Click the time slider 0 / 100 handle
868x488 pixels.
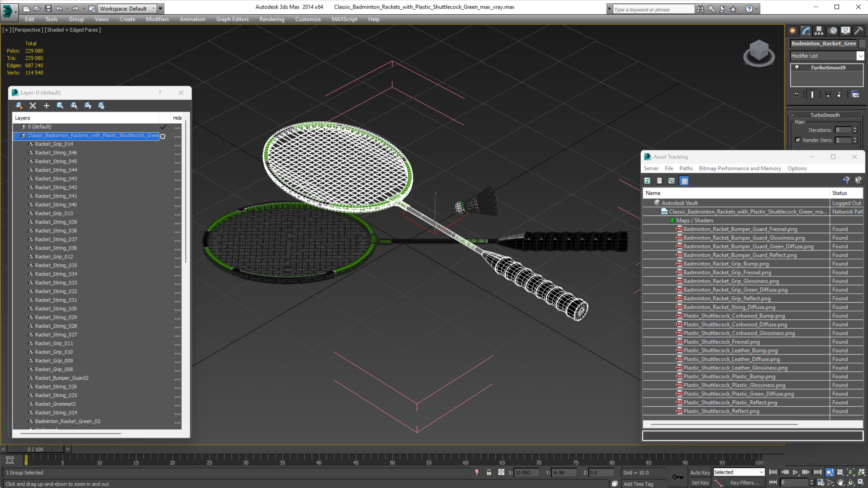(x=35, y=449)
